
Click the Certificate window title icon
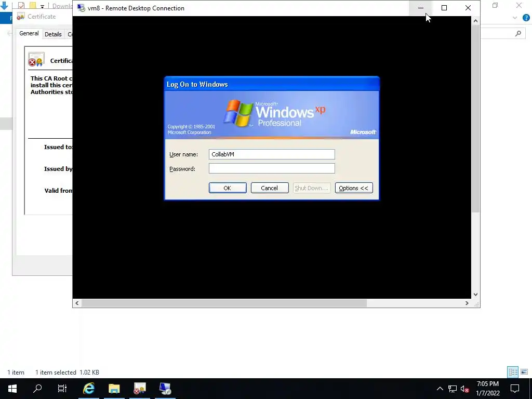tap(21, 16)
